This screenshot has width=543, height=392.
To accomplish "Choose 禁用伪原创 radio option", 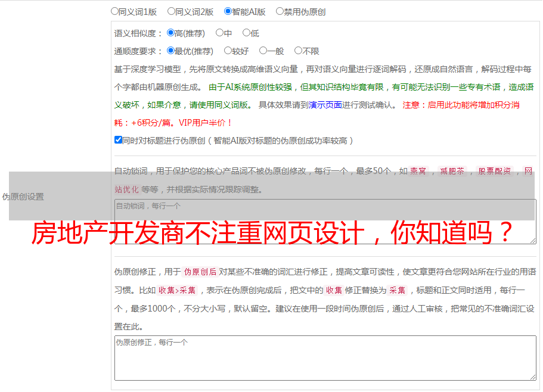I will 280,11.
